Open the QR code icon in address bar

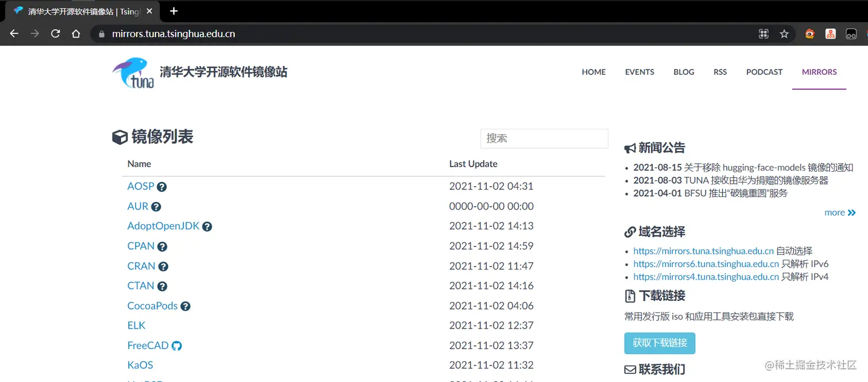pyautogui.click(x=764, y=34)
